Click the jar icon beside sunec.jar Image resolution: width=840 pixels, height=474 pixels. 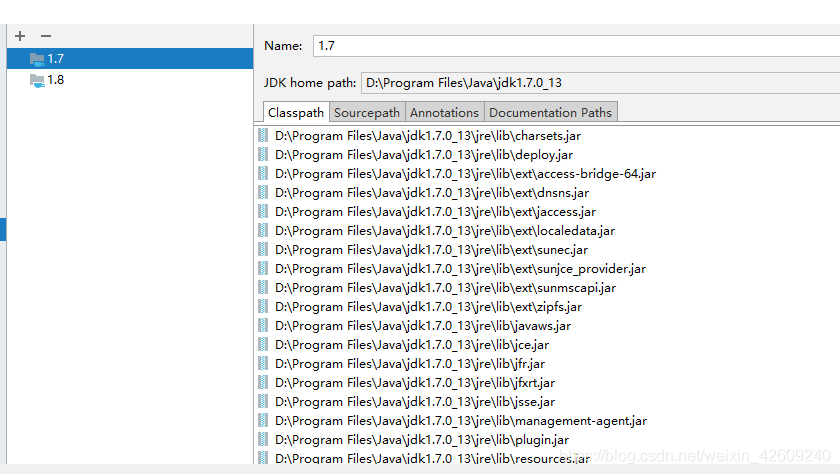[x=263, y=250]
